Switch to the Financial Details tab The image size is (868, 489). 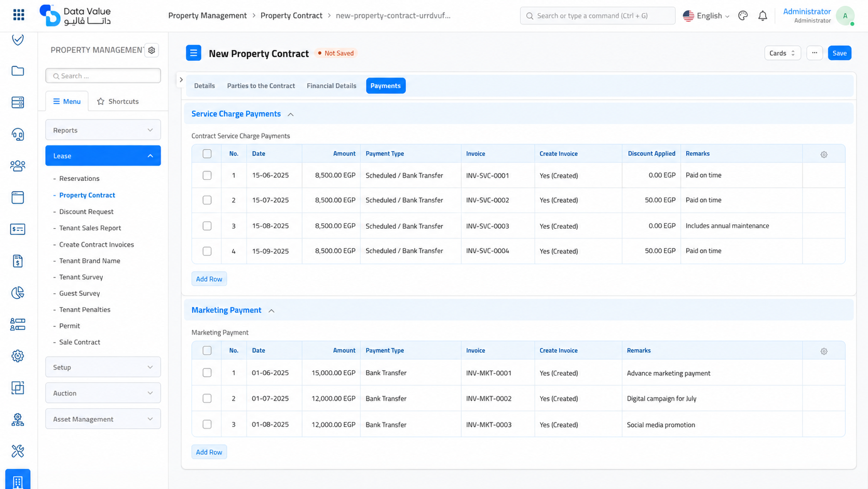[x=332, y=86]
